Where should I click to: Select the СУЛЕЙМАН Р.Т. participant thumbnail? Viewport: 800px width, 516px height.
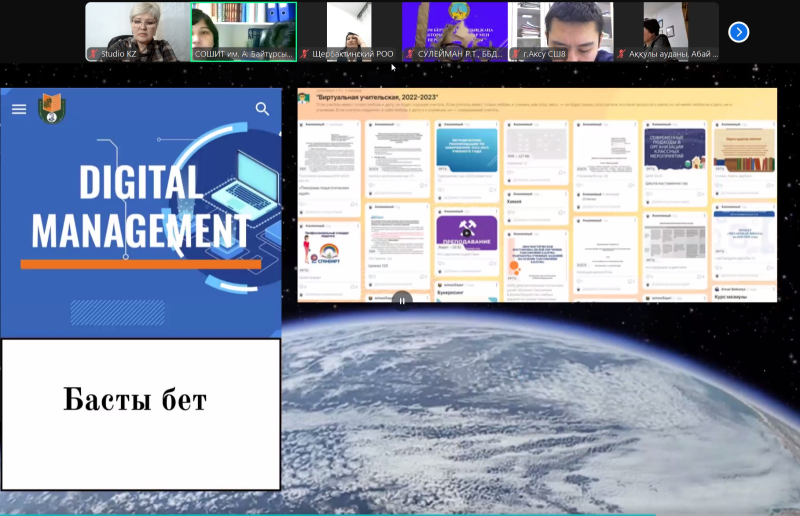tap(455, 26)
